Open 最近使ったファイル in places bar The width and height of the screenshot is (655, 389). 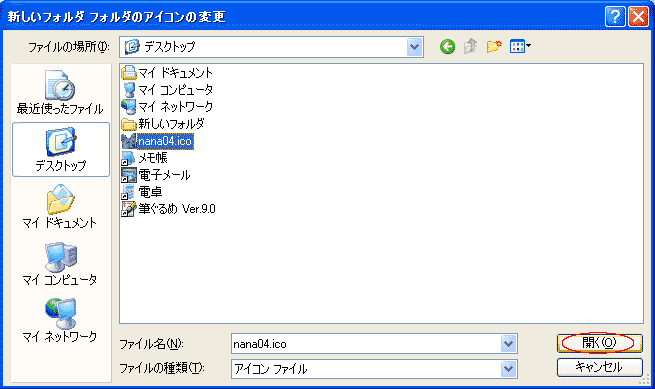coord(60,92)
